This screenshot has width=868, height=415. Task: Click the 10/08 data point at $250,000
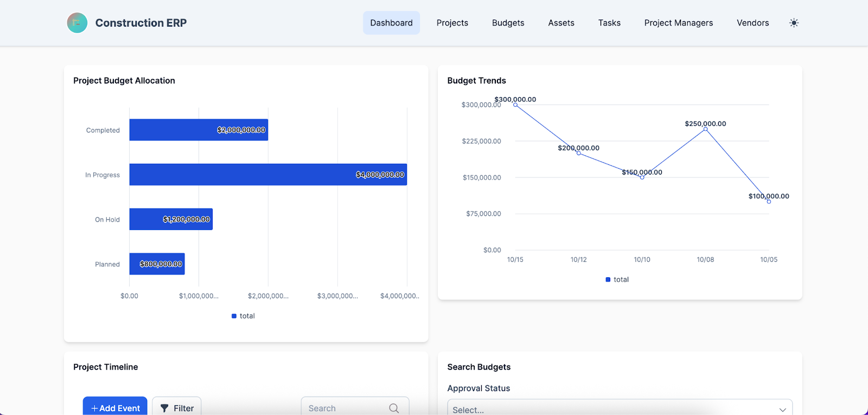705,129
